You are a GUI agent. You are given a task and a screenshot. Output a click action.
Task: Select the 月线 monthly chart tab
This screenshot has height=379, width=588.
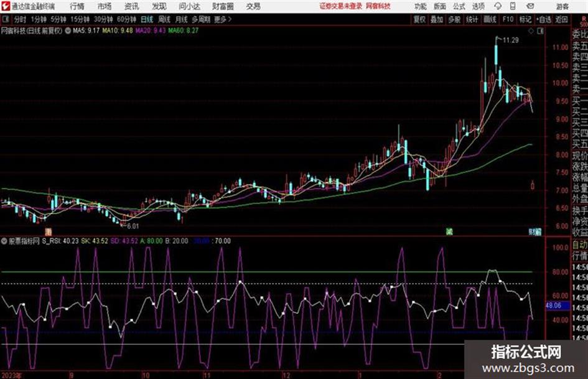[182, 19]
